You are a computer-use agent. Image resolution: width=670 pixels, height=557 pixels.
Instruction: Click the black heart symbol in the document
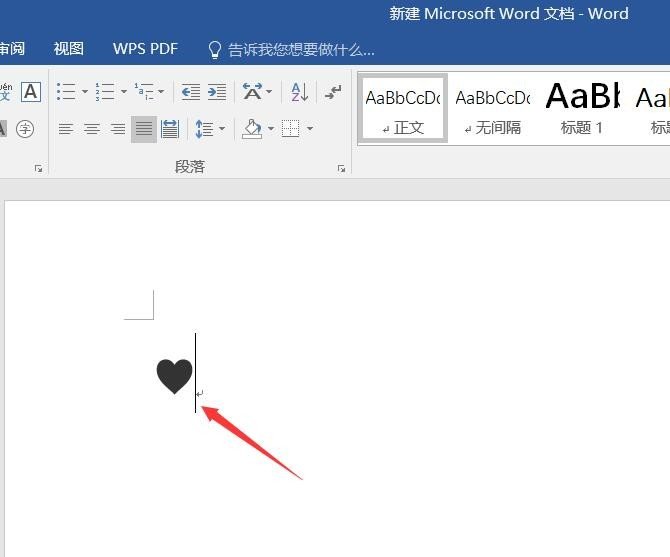pos(174,376)
